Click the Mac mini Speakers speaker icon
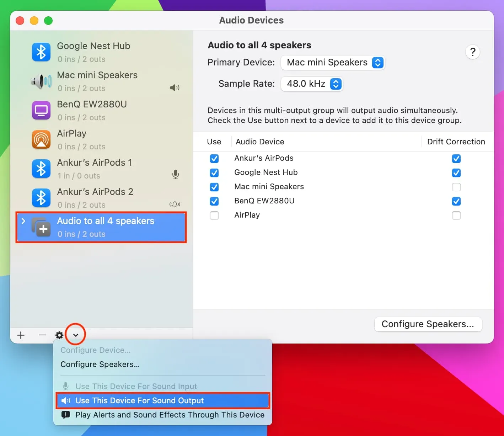 (41, 81)
